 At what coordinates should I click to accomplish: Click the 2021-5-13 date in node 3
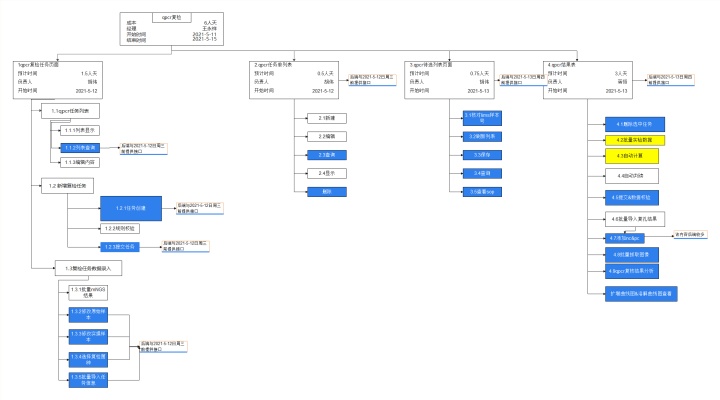point(478,91)
